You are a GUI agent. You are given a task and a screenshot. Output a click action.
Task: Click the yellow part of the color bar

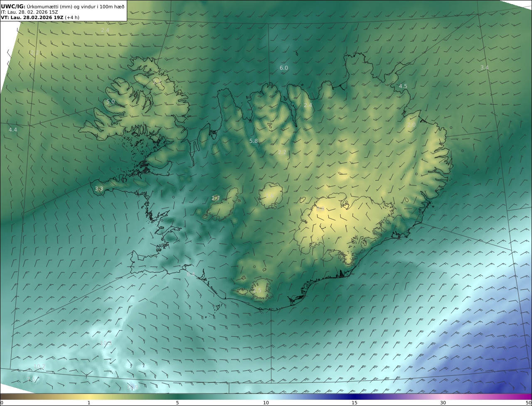(89, 396)
